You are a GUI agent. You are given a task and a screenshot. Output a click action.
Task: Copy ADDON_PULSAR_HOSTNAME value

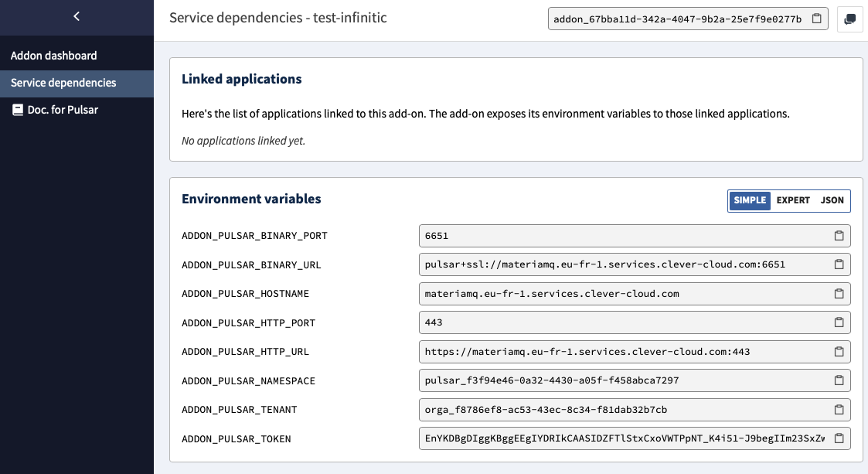point(839,294)
